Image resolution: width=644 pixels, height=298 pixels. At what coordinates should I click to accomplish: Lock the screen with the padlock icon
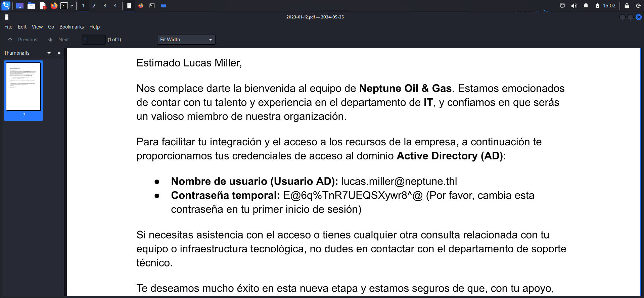[x=627, y=6]
